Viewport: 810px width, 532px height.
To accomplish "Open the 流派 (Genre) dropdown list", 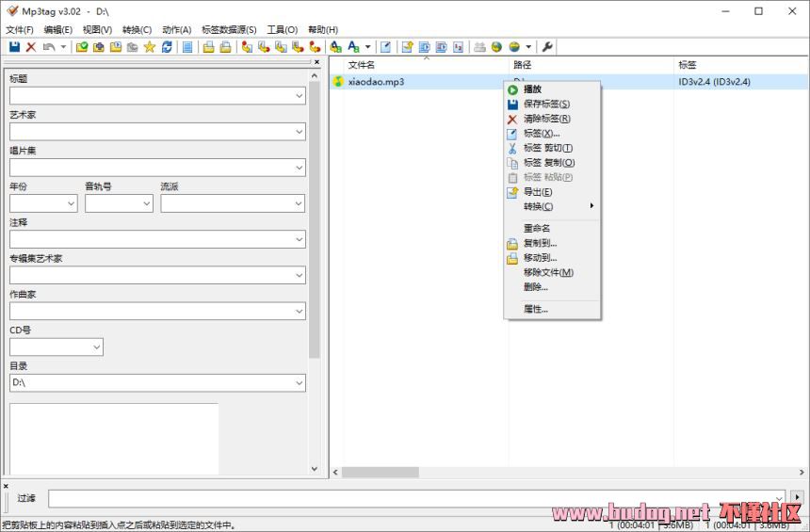I will 299,203.
